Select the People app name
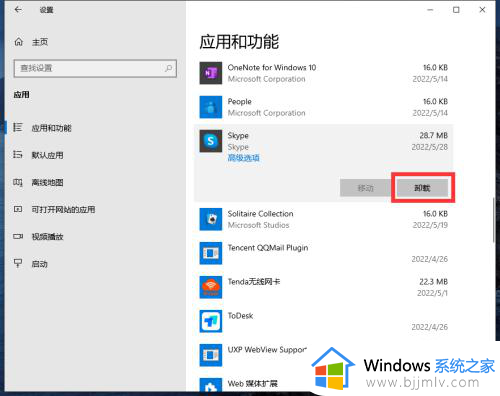This screenshot has height=396, width=500. click(x=239, y=101)
